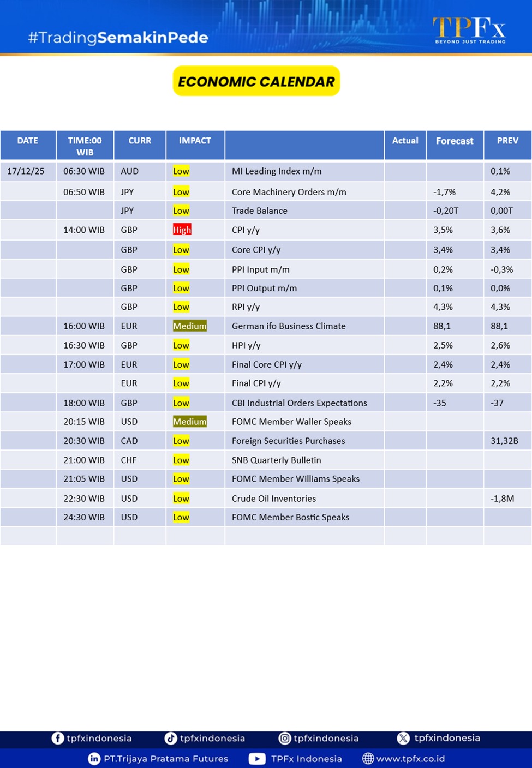The image size is (532, 768).
Task: Select the Forecast column header
Action: (x=455, y=141)
